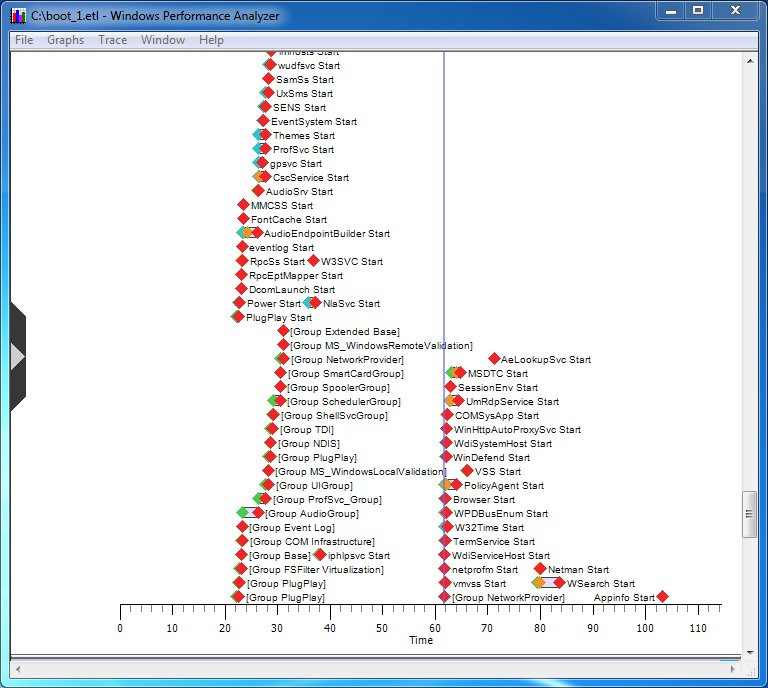This screenshot has width=768, height=688.
Task: Select the gpsvc Start diamond marker
Action: click(263, 163)
